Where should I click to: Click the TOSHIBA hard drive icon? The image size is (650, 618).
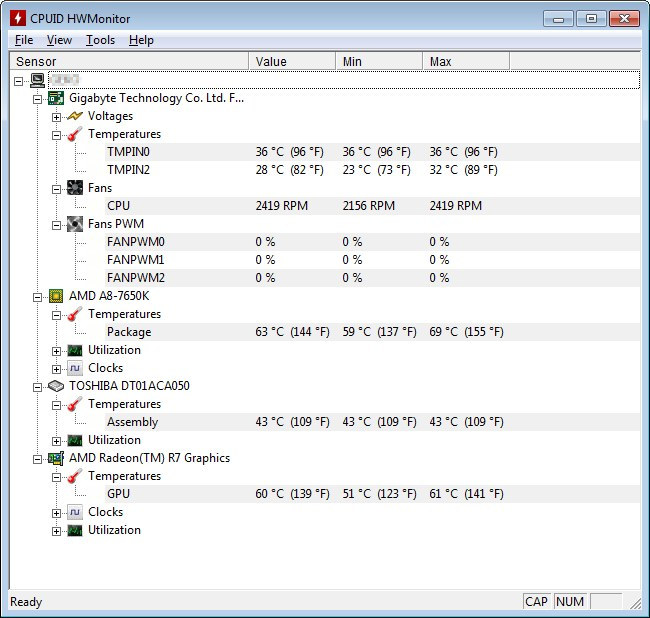pyautogui.click(x=56, y=386)
